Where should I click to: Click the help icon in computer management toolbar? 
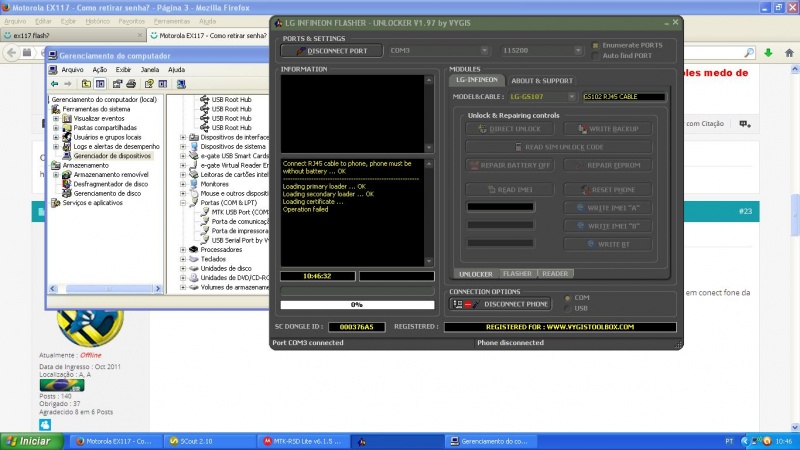[x=148, y=84]
